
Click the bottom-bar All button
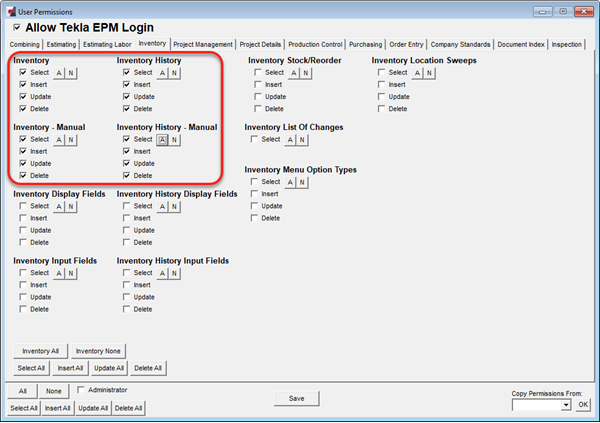[x=23, y=391]
